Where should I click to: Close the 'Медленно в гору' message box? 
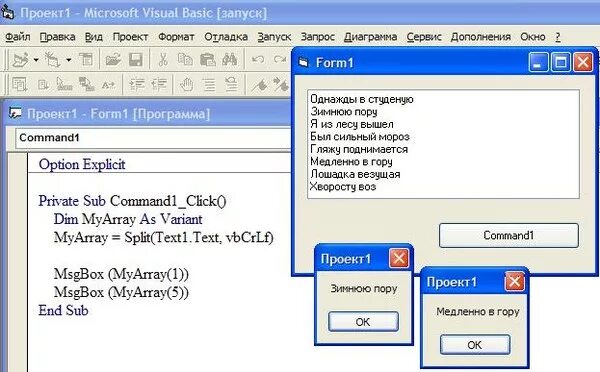(514, 282)
